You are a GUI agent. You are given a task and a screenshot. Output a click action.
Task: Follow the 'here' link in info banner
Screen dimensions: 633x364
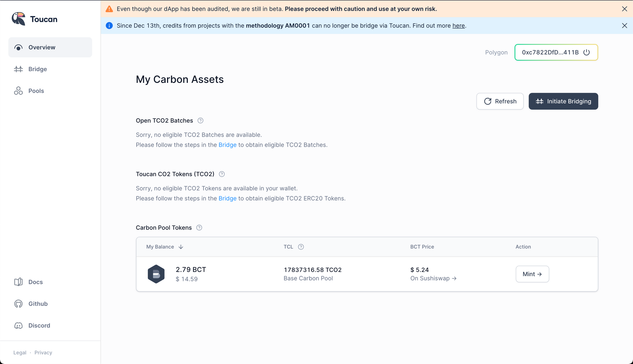pyautogui.click(x=458, y=26)
